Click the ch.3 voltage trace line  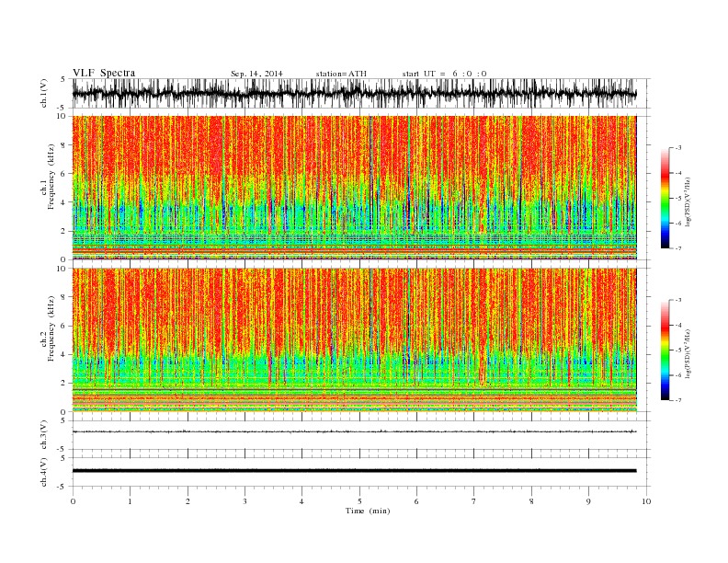click(354, 431)
